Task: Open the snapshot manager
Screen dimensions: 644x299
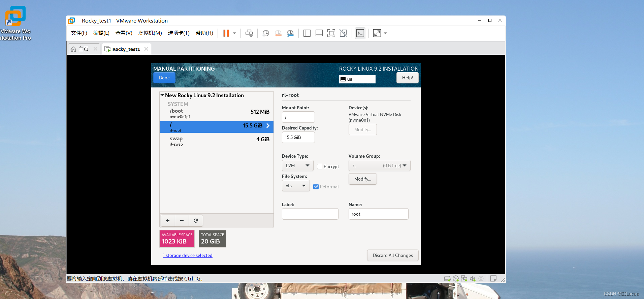Action: [290, 33]
